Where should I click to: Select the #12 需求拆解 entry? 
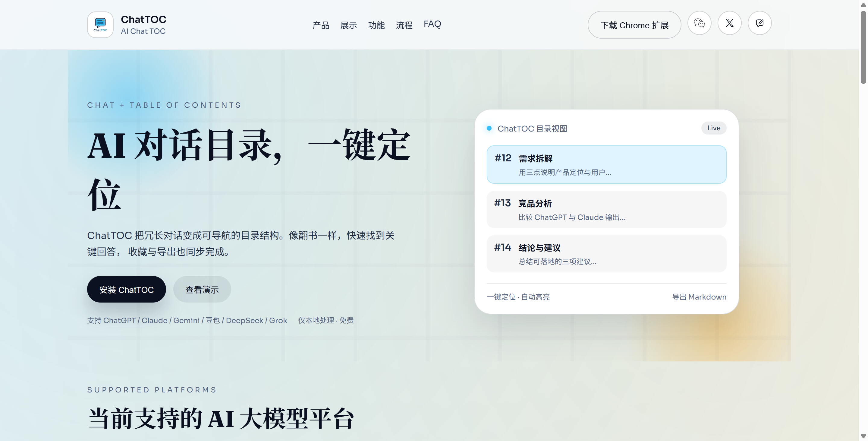pyautogui.click(x=606, y=164)
